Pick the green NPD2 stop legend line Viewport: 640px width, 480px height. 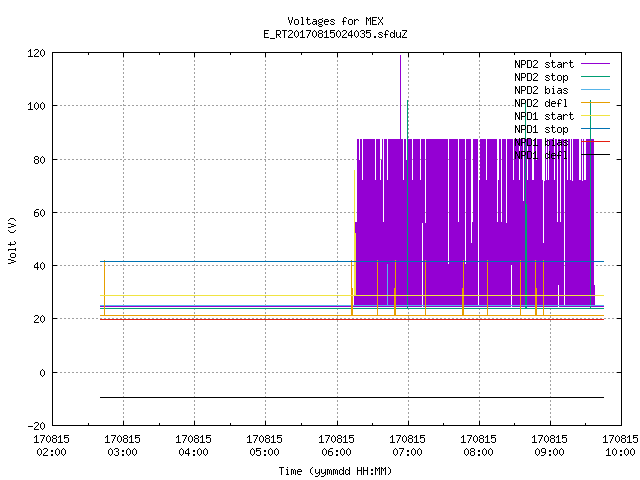pos(595,77)
